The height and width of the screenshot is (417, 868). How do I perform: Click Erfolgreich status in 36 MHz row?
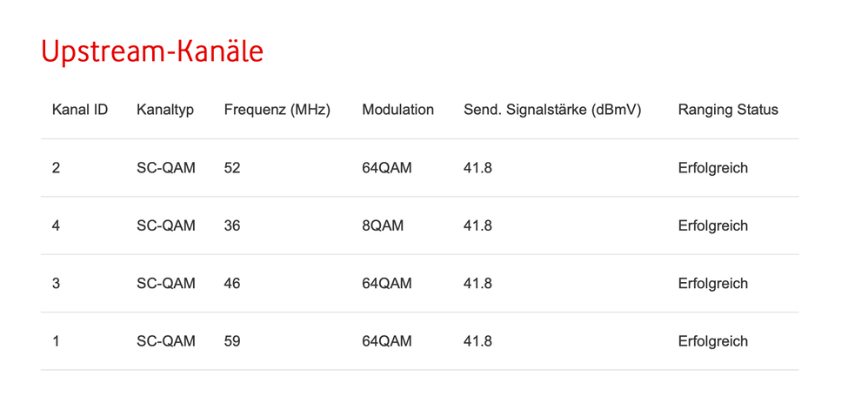click(x=712, y=225)
